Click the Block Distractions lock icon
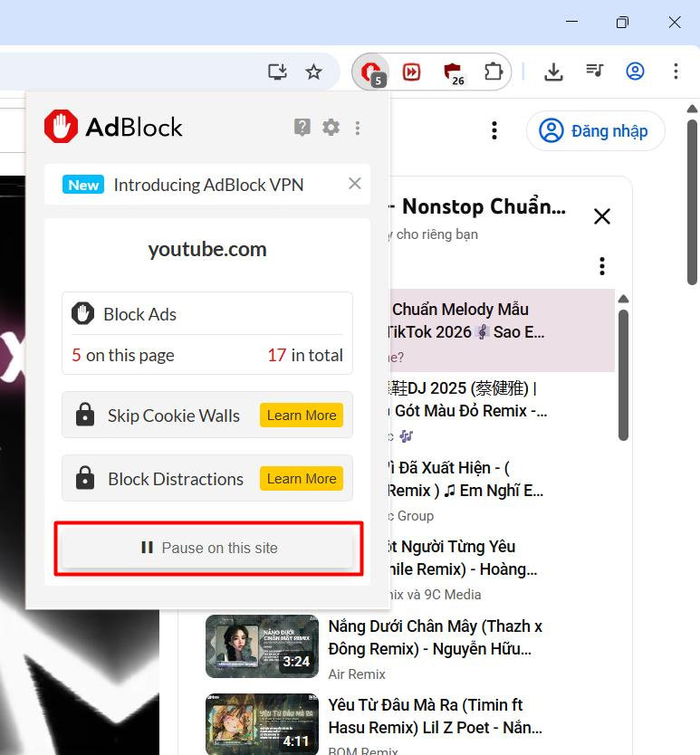The image size is (700, 755). [85, 478]
